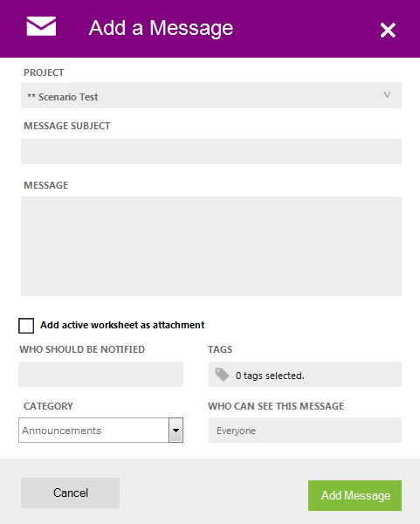Open the Category dropdown arrow button
Image resolution: width=420 pixels, height=524 pixels.
176,430
